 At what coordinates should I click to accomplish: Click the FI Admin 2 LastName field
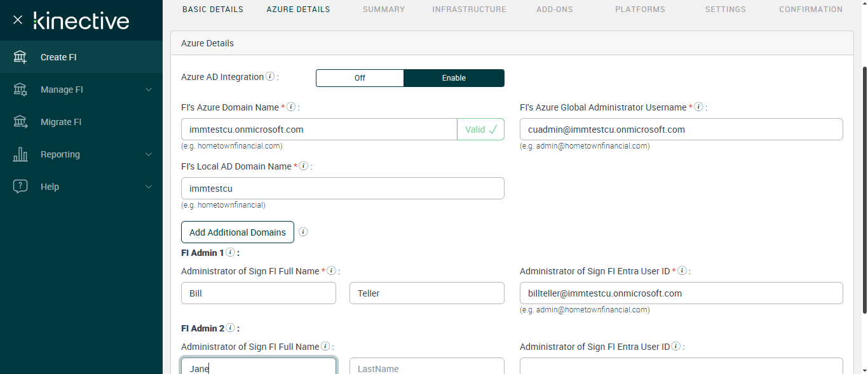(426, 368)
